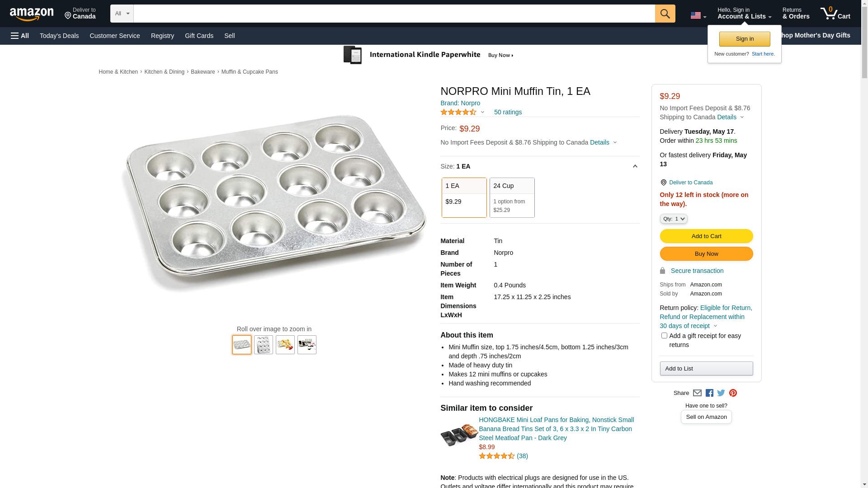Image resolution: width=868 pixels, height=488 pixels.
Task: Open search category All dropdown
Action: tap(122, 14)
